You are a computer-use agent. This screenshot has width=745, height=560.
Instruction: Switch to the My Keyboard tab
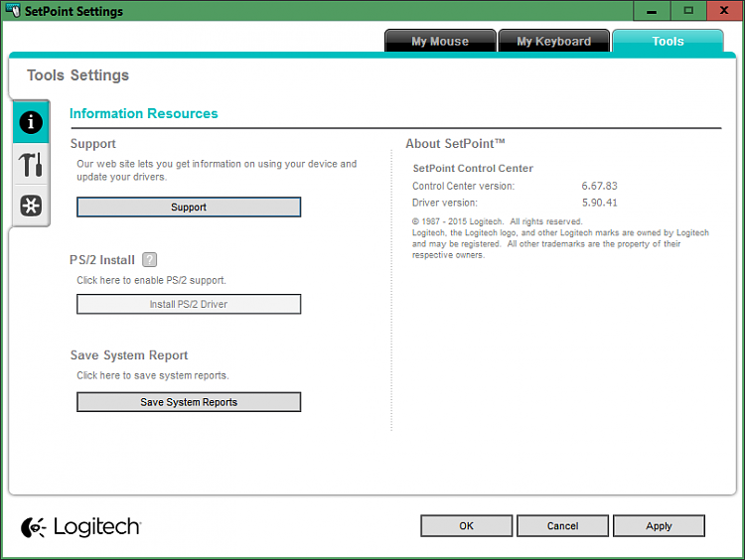click(553, 41)
